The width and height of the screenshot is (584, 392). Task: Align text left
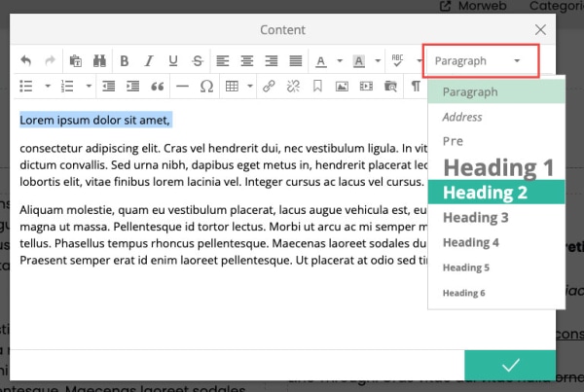click(x=223, y=60)
